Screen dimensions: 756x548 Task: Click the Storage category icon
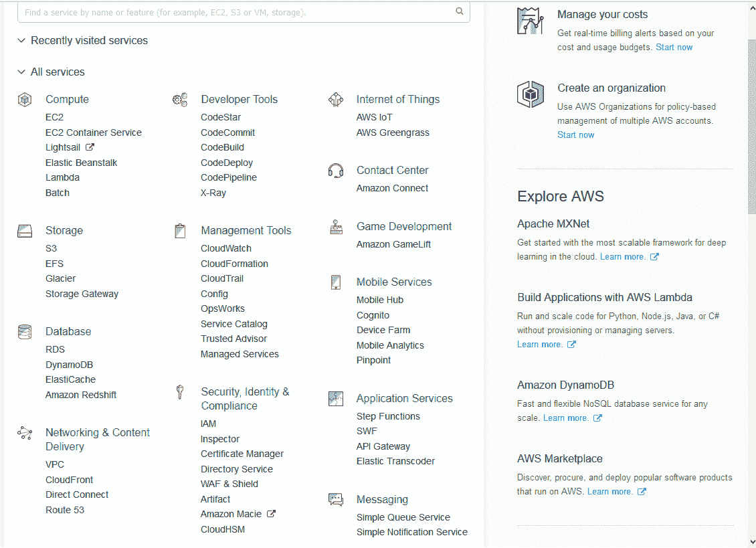[x=25, y=231]
